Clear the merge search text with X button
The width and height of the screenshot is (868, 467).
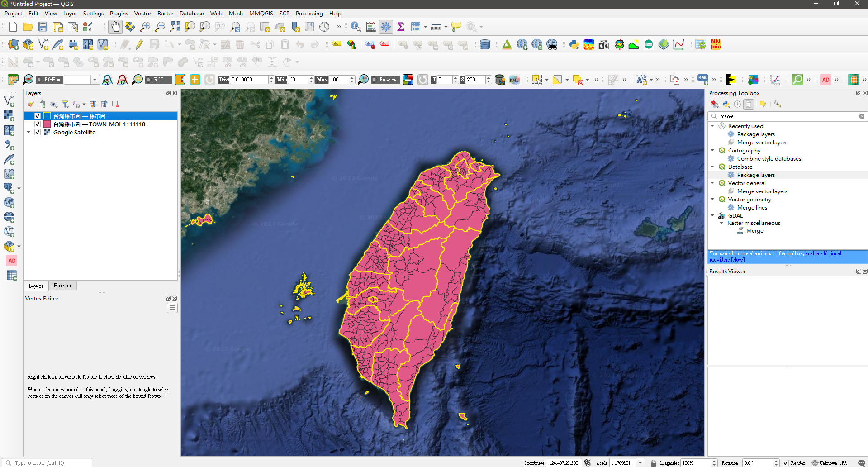[x=861, y=116]
